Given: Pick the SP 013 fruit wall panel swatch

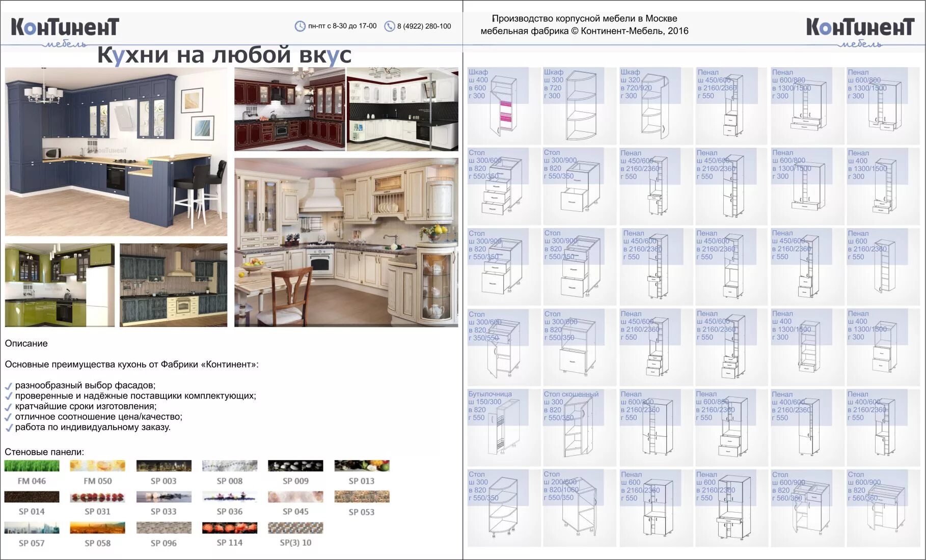Looking at the screenshot, I should pos(362,466).
